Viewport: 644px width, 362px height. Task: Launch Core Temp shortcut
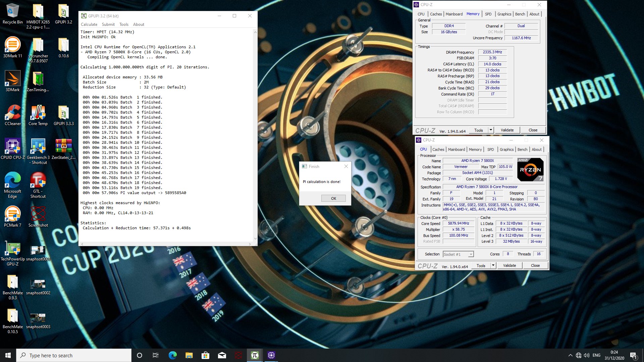pos(38,115)
